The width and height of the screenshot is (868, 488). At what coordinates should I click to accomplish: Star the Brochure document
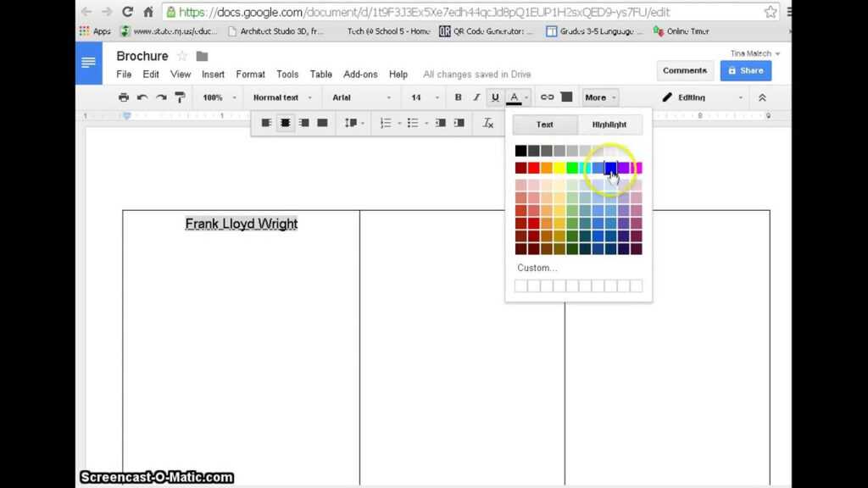pyautogui.click(x=181, y=56)
